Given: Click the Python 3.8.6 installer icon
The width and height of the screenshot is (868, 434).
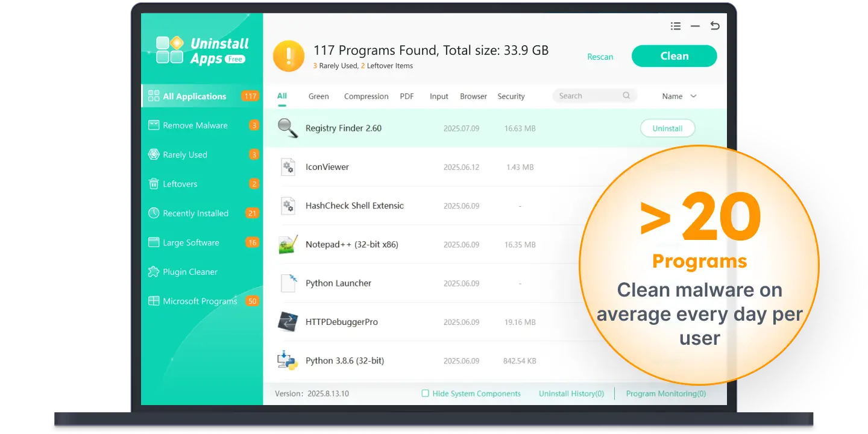Looking at the screenshot, I should (288, 360).
